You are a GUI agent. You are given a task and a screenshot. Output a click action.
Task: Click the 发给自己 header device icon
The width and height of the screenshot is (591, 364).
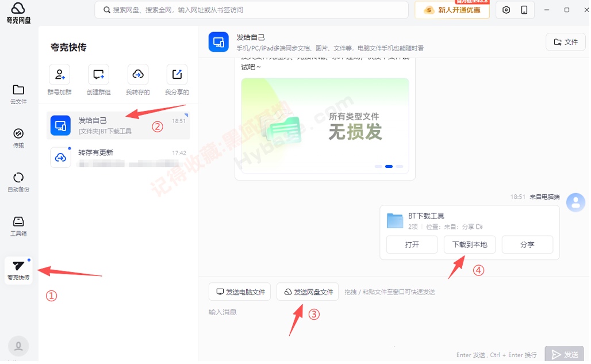[218, 42]
